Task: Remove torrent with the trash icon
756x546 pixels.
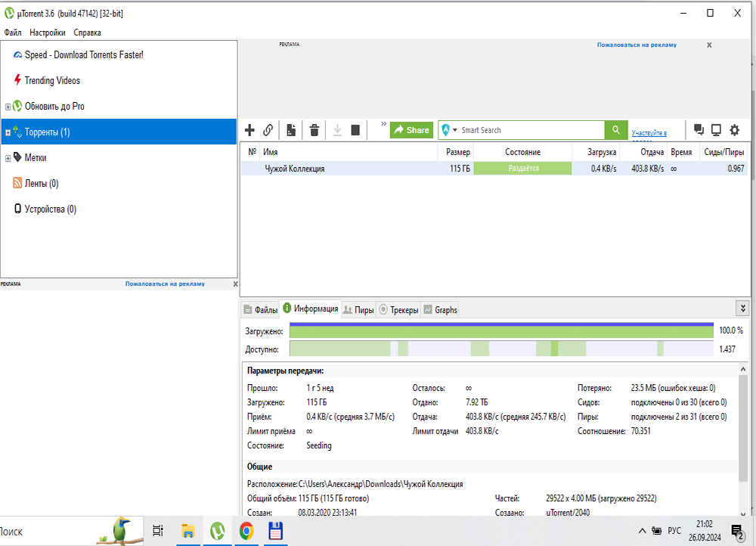Action: 314,130
